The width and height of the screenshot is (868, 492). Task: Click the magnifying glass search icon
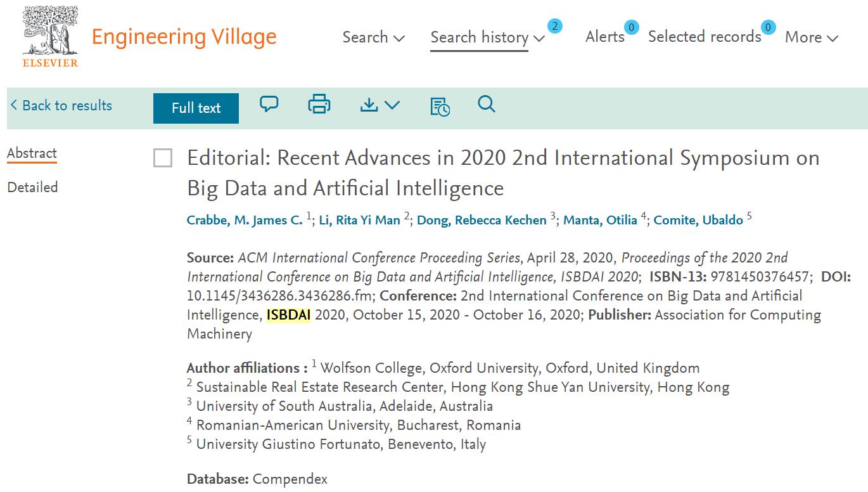[487, 105]
